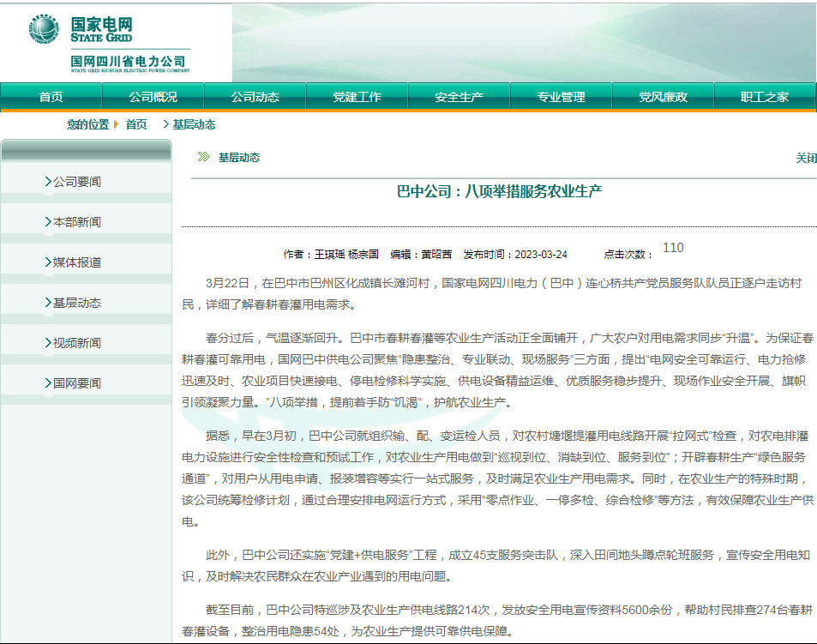The image size is (817, 644).
Task: Select 本部新闻 in the sidebar
Action: pos(77,222)
